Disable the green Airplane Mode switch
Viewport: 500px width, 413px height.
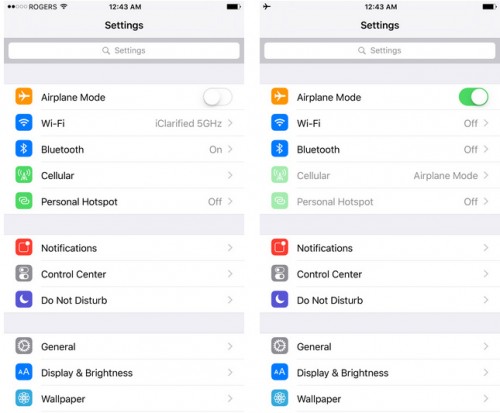point(473,97)
